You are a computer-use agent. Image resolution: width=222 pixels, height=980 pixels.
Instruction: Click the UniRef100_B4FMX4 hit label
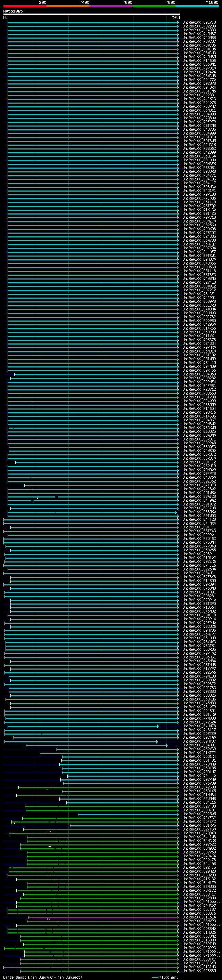(199, 523)
